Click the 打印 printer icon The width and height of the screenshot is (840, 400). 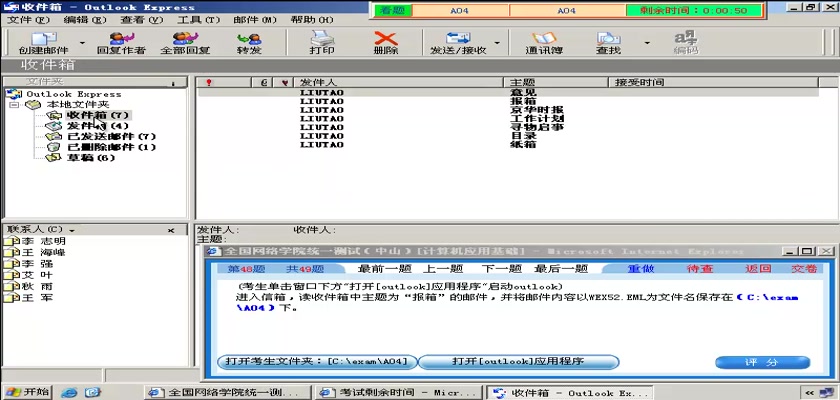pyautogui.click(x=322, y=43)
